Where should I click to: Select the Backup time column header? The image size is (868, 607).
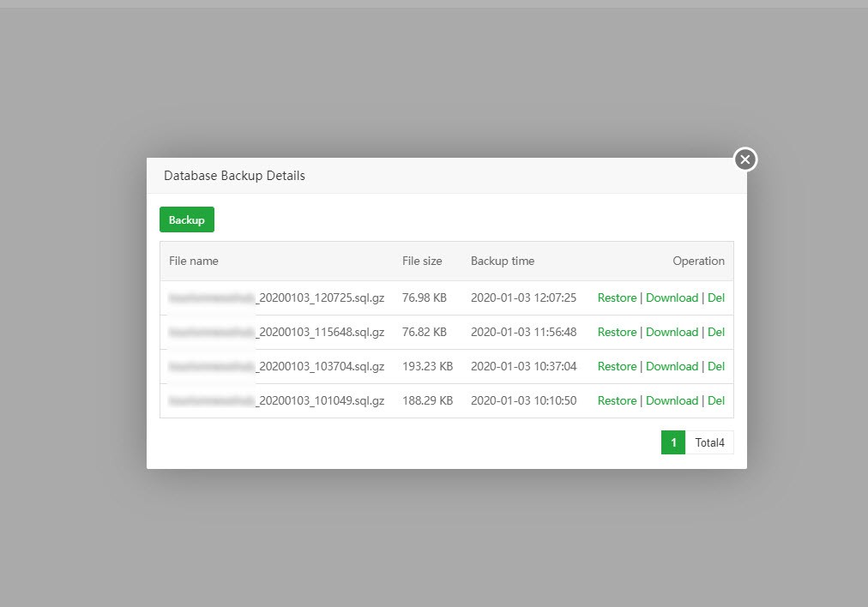coord(503,261)
